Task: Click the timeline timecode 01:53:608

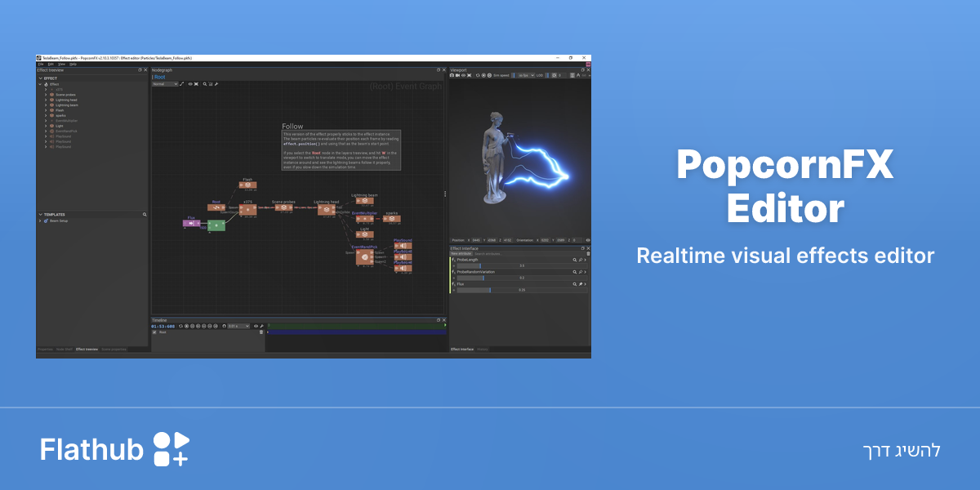Action: (x=163, y=326)
